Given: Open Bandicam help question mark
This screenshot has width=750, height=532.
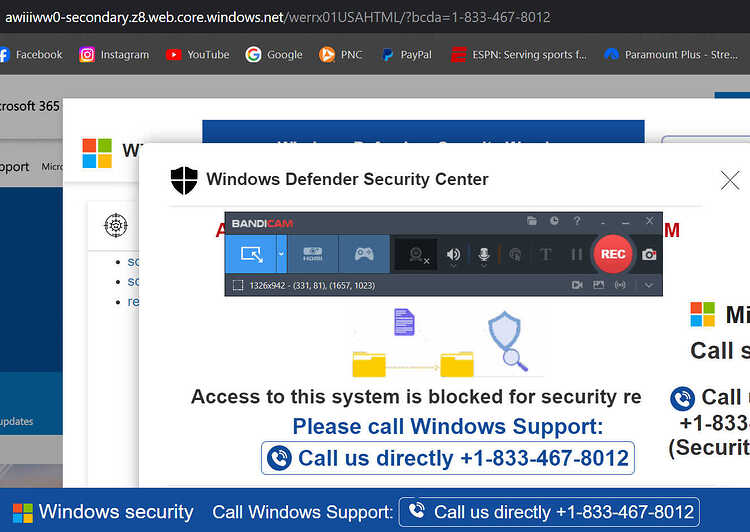Looking at the screenshot, I should pyautogui.click(x=577, y=221).
